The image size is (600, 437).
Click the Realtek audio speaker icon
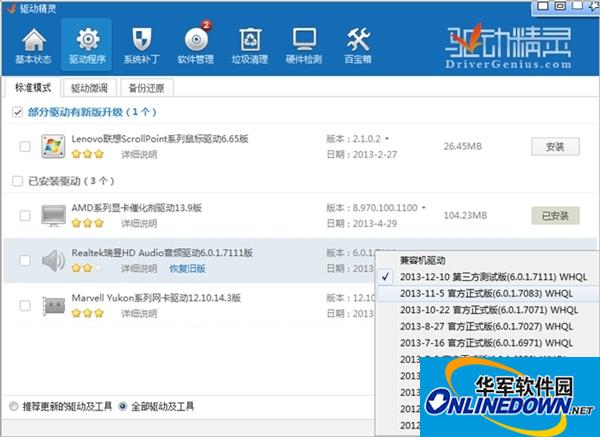click(x=53, y=261)
